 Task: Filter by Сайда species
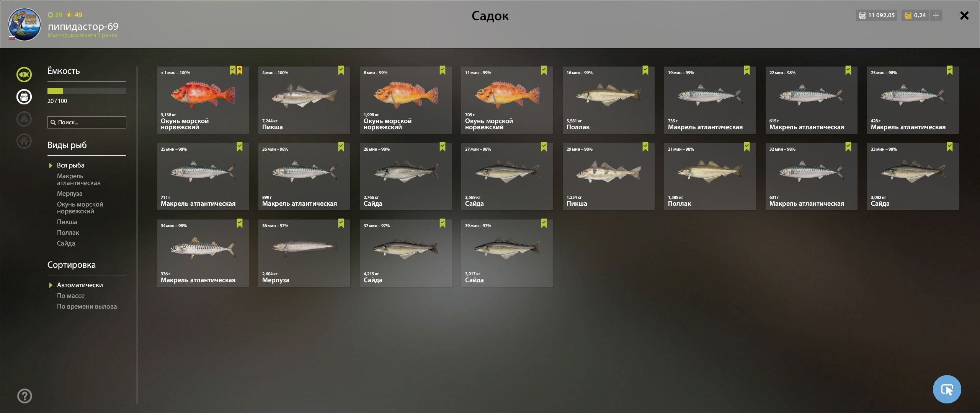click(66, 243)
